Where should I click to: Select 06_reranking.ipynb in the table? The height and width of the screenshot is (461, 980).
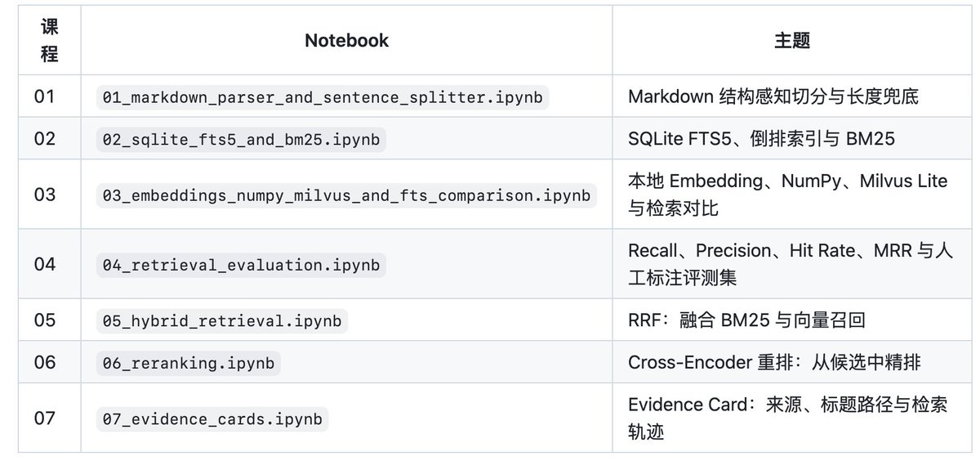[189, 363]
